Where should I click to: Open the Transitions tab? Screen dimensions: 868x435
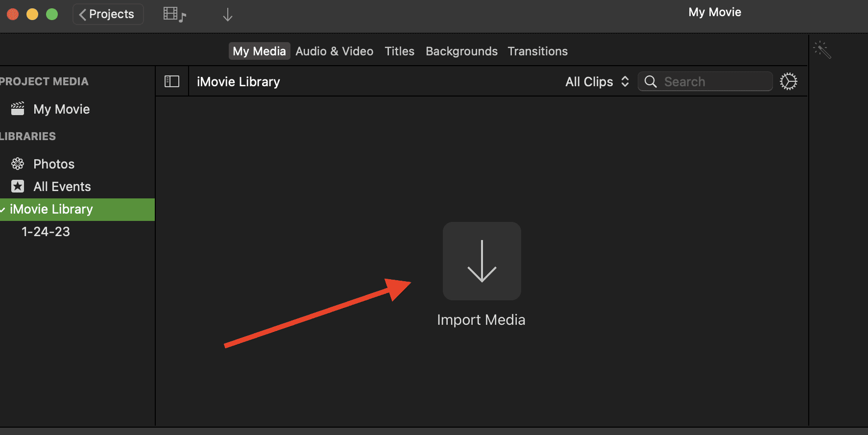(537, 51)
